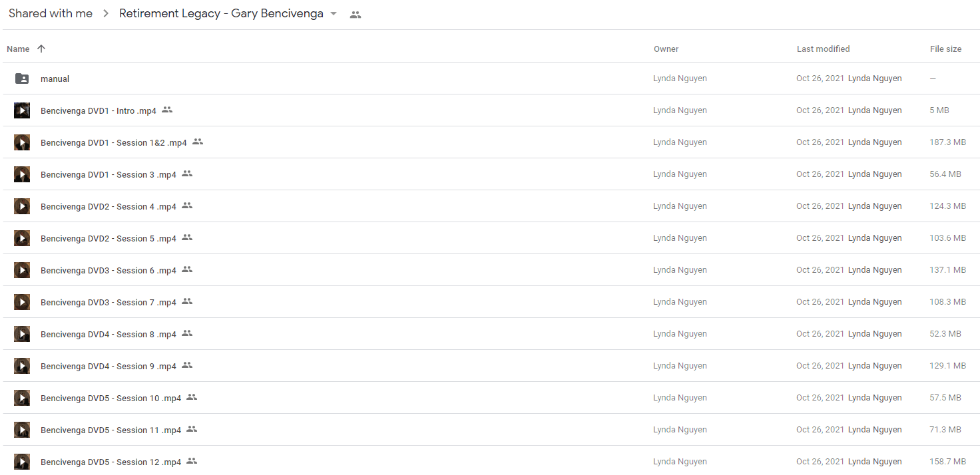Click video thumbnail for DVD1 Intro

[x=22, y=110]
